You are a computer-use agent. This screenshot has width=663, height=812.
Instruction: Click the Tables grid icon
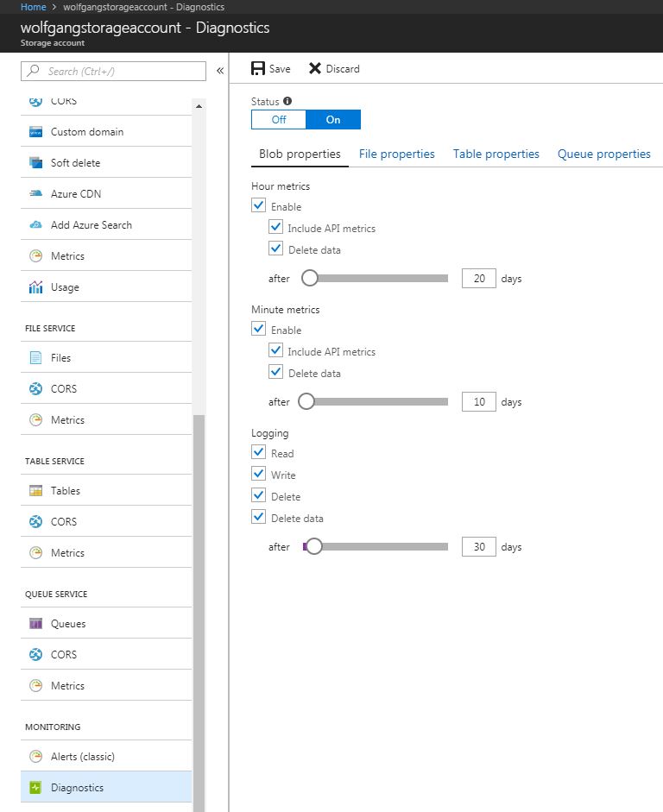pyautogui.click(x=35, y=490)
